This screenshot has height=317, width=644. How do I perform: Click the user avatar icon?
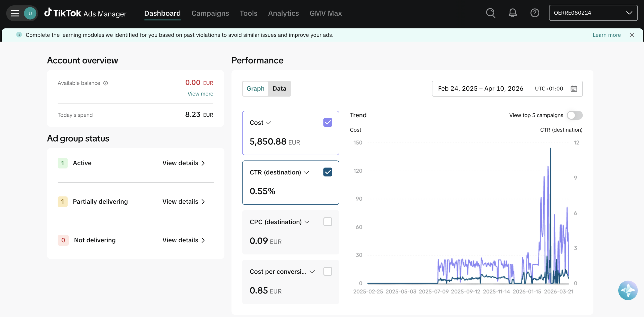30,13
